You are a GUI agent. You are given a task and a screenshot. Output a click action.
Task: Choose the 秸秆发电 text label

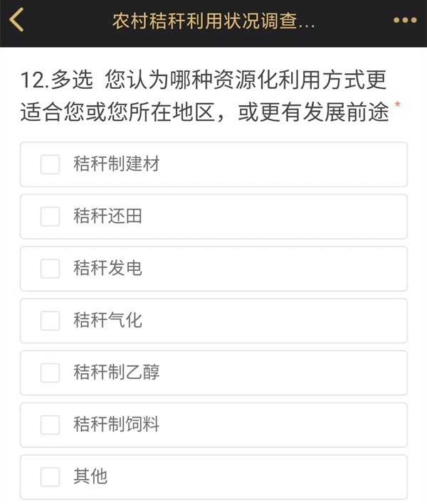tap(107, 268)
